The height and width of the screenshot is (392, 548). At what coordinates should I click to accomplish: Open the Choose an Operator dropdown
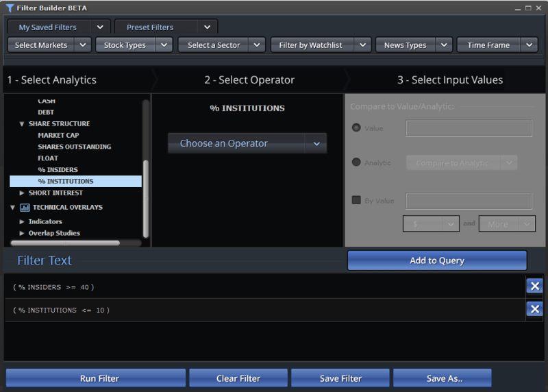pyautogui.click(x=247, y=144)
